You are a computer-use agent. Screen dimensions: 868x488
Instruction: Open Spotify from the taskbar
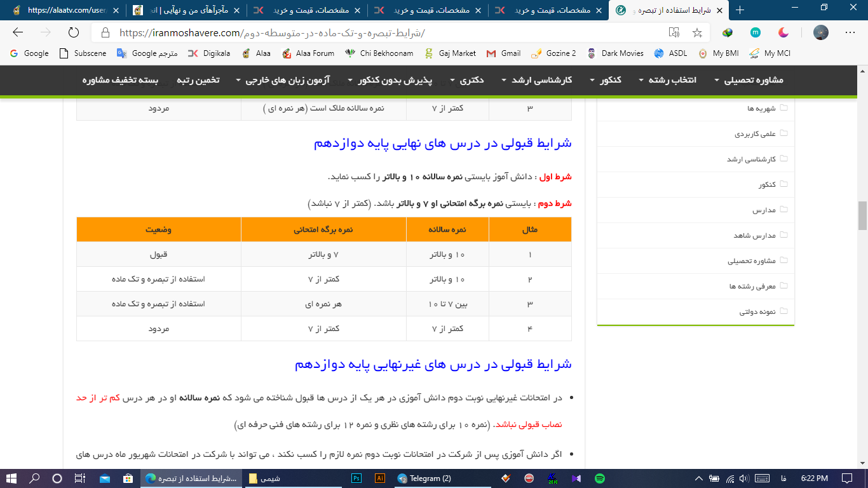pos(599,478)
